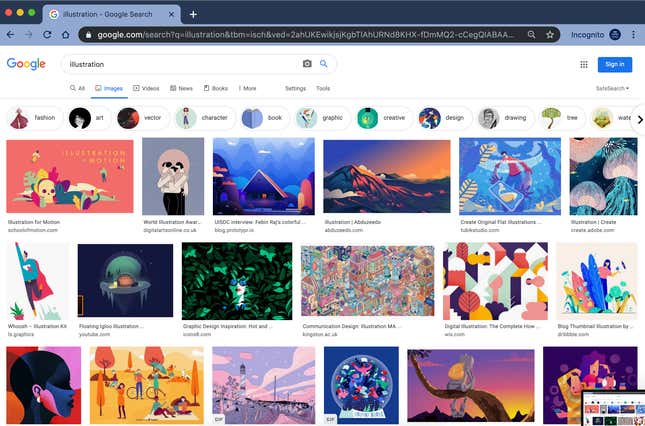Click the abduzeedo.com source link

[x=344, y=230]
